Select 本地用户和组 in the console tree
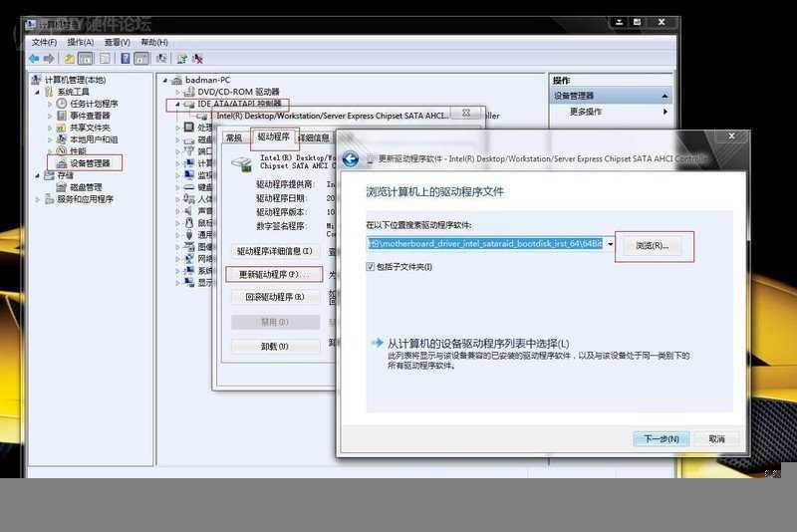The height and width of the screenshot is (532, 797). pyautogui.click(x=94, y=139)
